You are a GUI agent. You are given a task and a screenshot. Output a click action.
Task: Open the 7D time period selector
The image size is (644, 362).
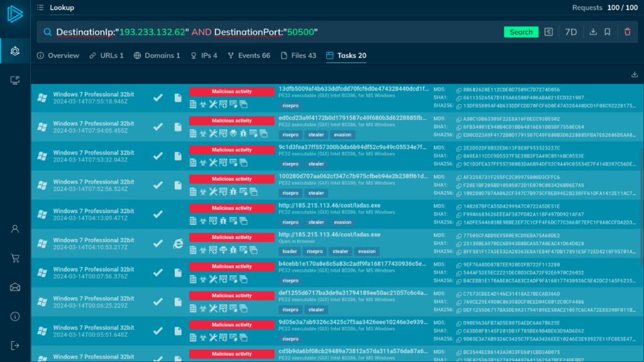(571, 32)
